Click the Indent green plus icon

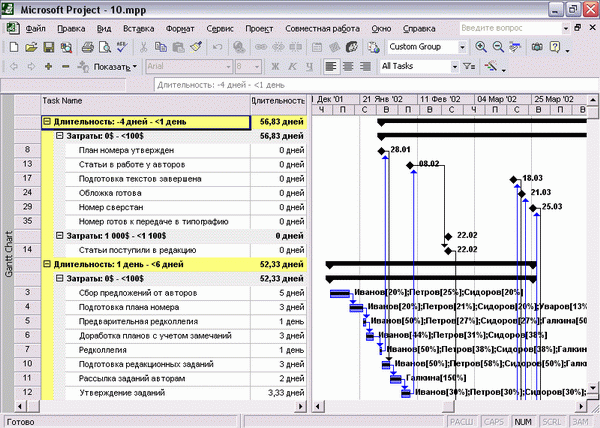point(48,67)
